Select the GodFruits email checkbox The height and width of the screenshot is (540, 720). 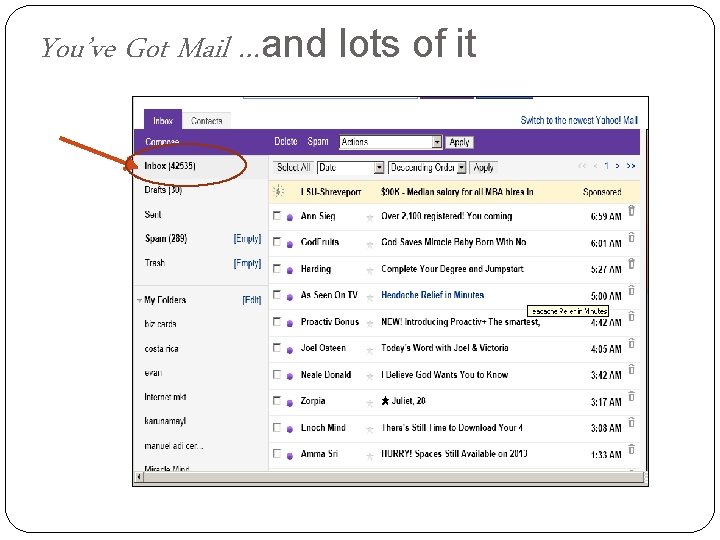click(277, 242)
